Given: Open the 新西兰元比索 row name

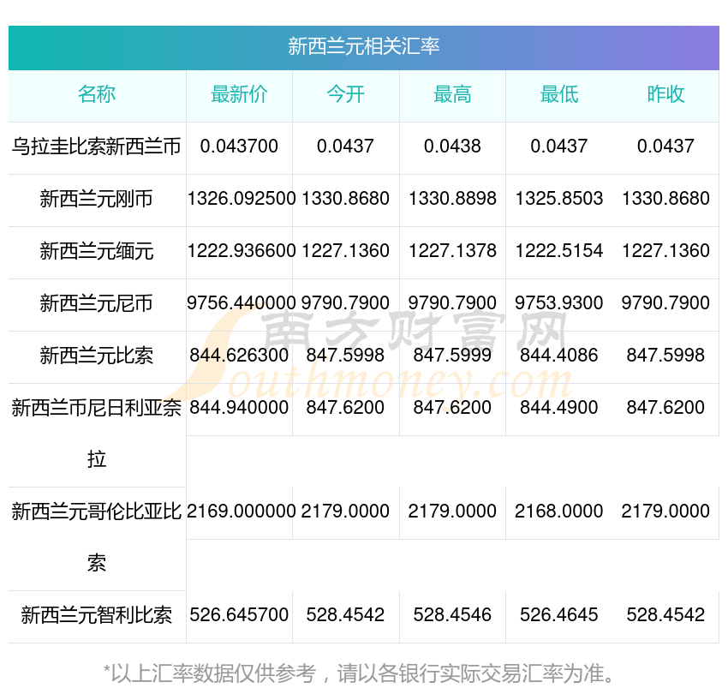Looking at the screenshot, I should tap(97, 356).
